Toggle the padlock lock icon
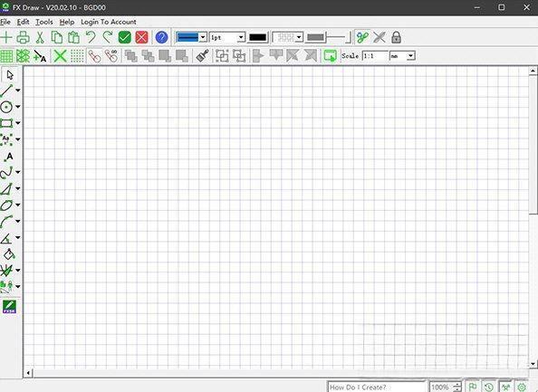Image resolution: width=538 pixels, height=392 pixels. point(396,37)
